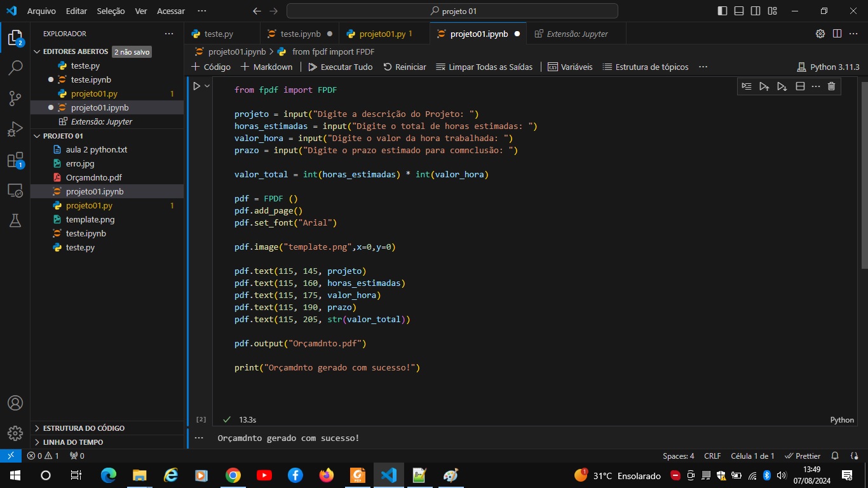Open the Manage gear icon
Image resolution: width=868 pixels, height=488 pixels.
tap(15, 433)
